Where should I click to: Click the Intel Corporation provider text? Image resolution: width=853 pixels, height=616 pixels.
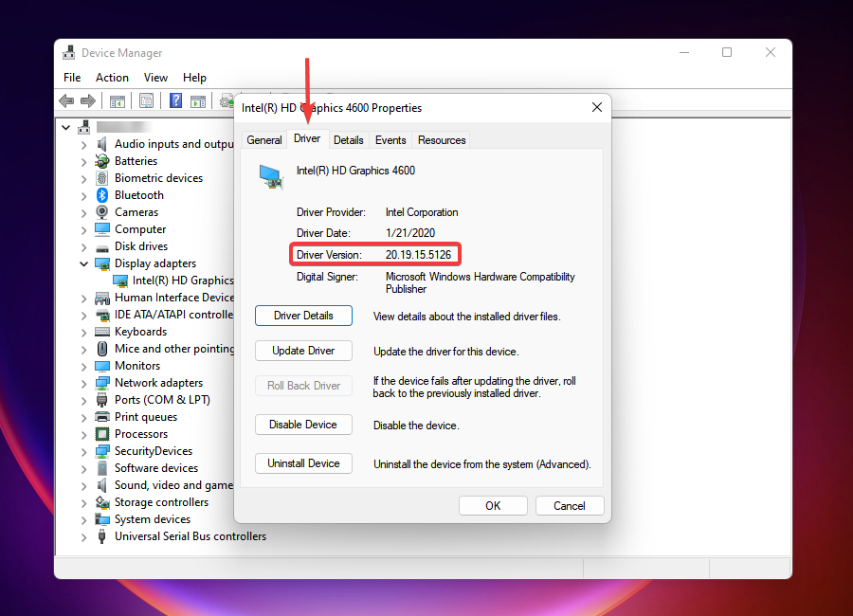point(422,212)
